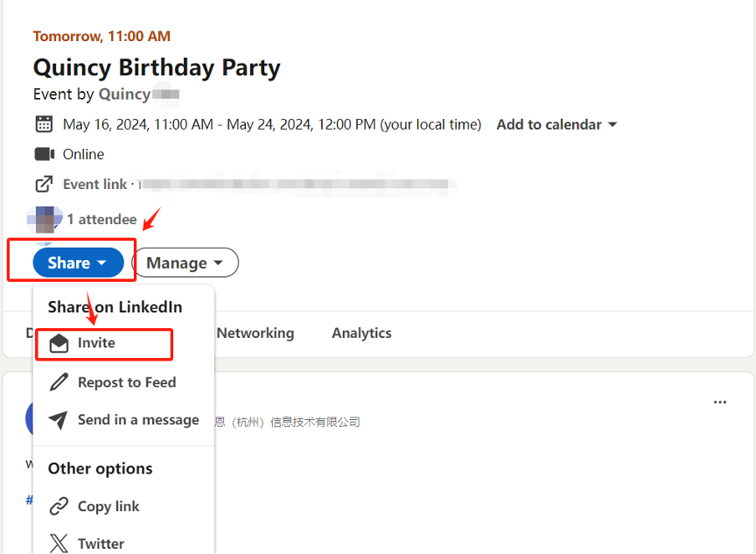Click the attendee avatar thumbnail
This screenshot has width=756, height=554.
tap(45, 220)
